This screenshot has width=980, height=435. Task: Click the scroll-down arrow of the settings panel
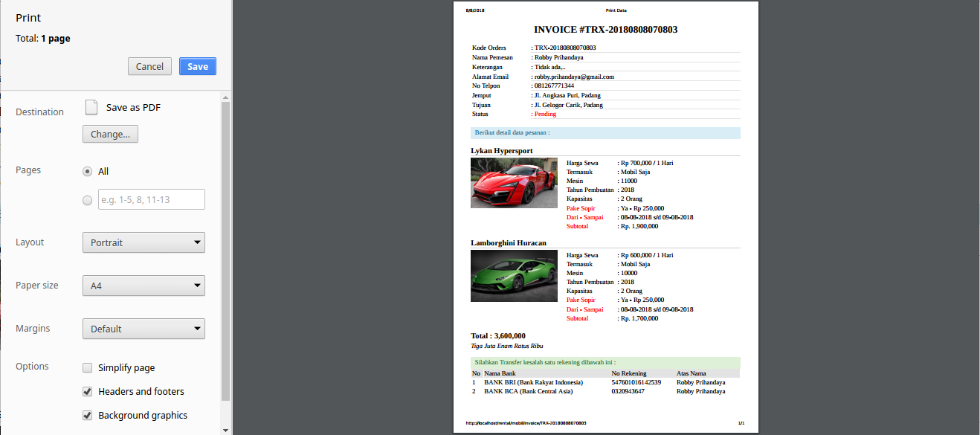(x=226, y=429)
